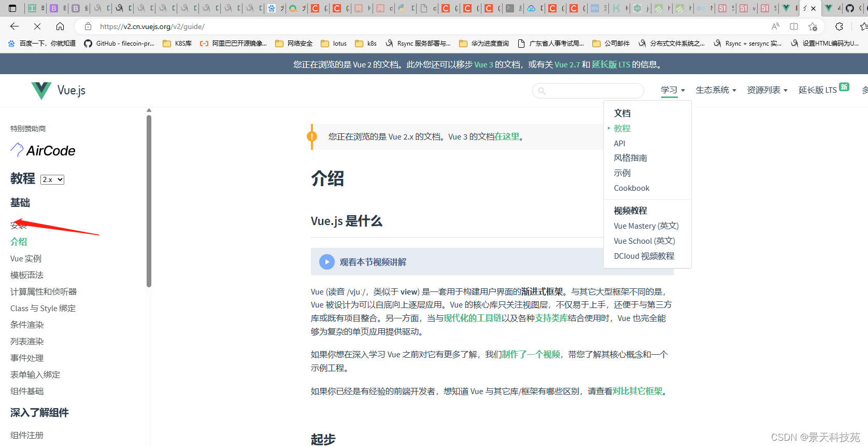
Task: Open the Rsync 服务部署 bookmark
Action: tap(418, 44)
